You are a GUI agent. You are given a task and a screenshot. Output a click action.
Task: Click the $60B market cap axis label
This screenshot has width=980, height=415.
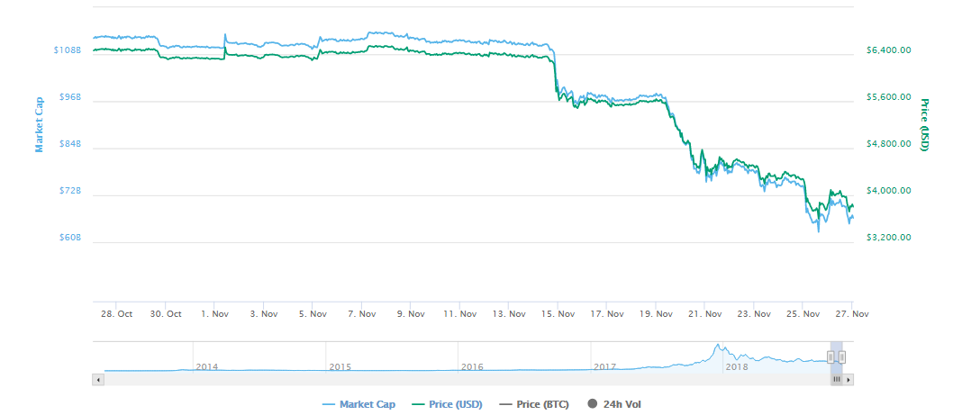[x=68, y=238]
